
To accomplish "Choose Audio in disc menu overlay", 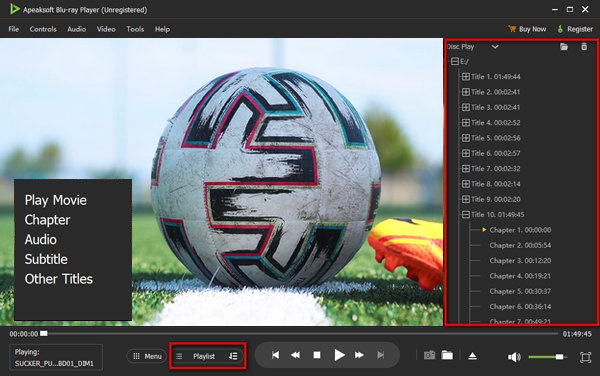I will (x=41, y=239).
